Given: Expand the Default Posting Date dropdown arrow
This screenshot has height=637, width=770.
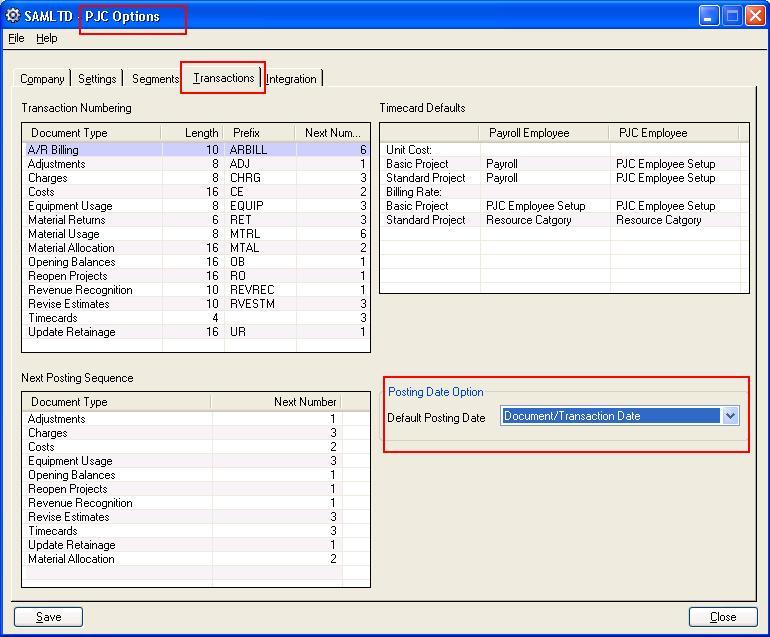Looking at the screenshot, I should tap(730, 416).
